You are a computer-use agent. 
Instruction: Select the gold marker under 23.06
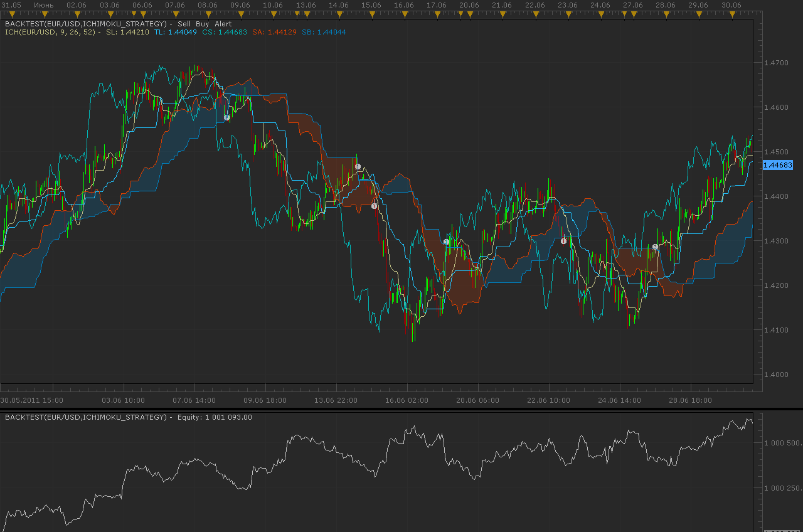[568, 13]
